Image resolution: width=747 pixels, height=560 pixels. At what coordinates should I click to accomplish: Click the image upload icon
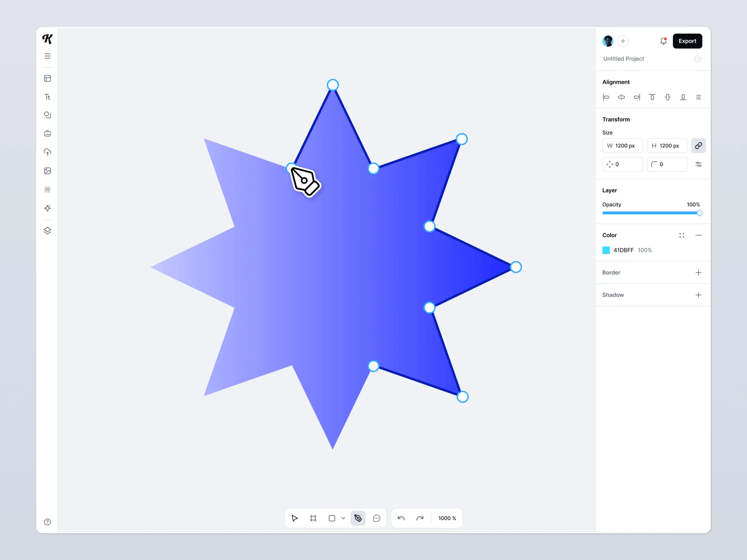point(47,171)
